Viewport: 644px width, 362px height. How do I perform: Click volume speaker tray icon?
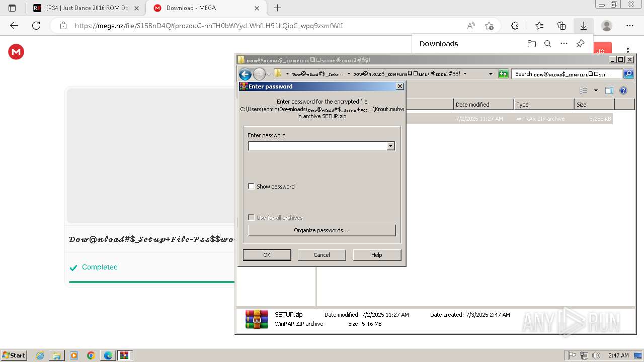596,355
